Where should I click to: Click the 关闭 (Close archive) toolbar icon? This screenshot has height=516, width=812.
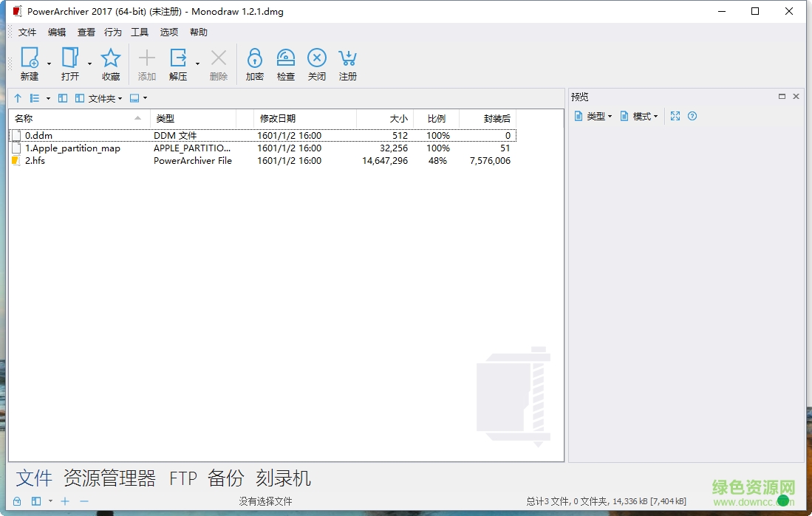[x=316, y=63]
